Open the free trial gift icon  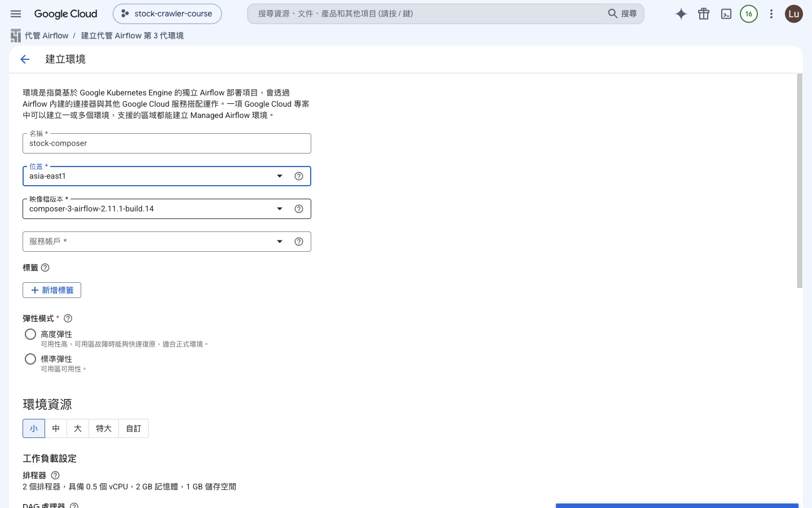click(x=704, y=14)
